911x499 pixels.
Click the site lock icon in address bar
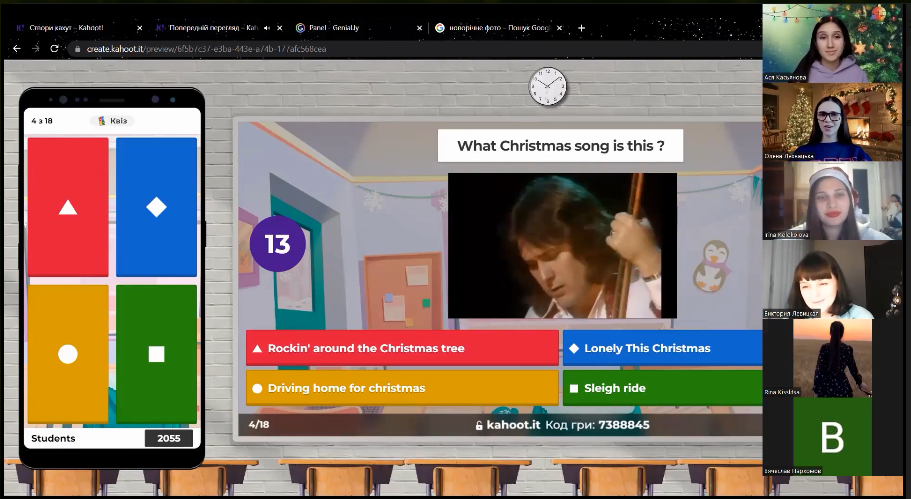click(77, 49)
